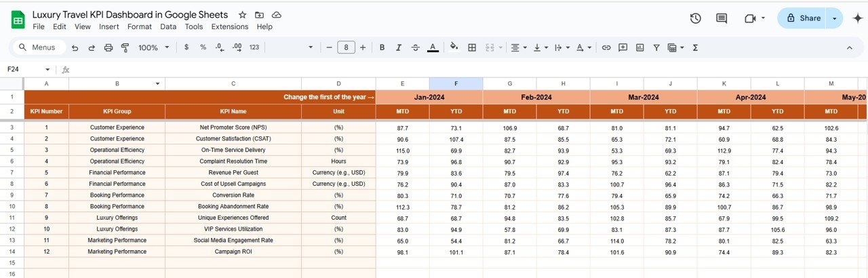
Task: Print the spreadsheet
Action: point(108,47)
